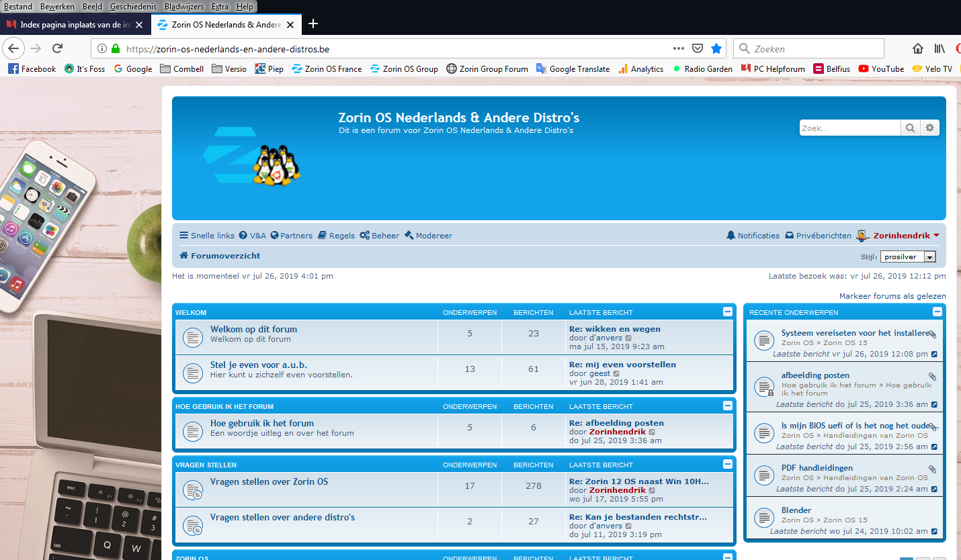Open the Bewerken menu

point(57,7)
